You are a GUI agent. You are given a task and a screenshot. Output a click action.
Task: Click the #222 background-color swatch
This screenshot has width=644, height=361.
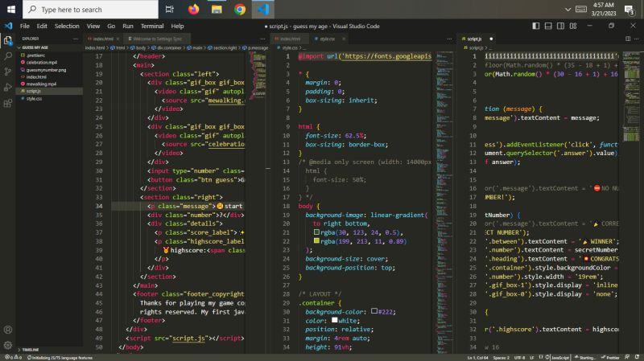[375, 311]
